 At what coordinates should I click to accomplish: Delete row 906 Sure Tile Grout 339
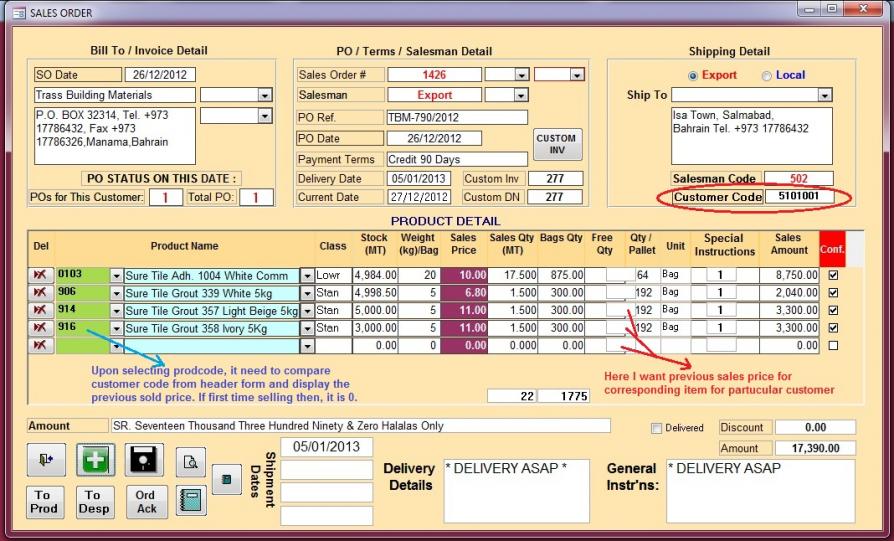(40, 293)
